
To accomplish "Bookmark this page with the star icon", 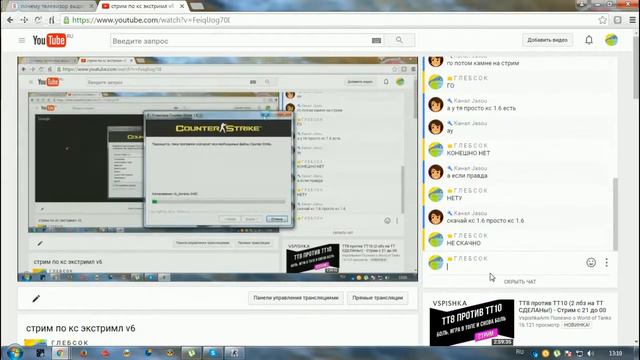I will 602,20.
